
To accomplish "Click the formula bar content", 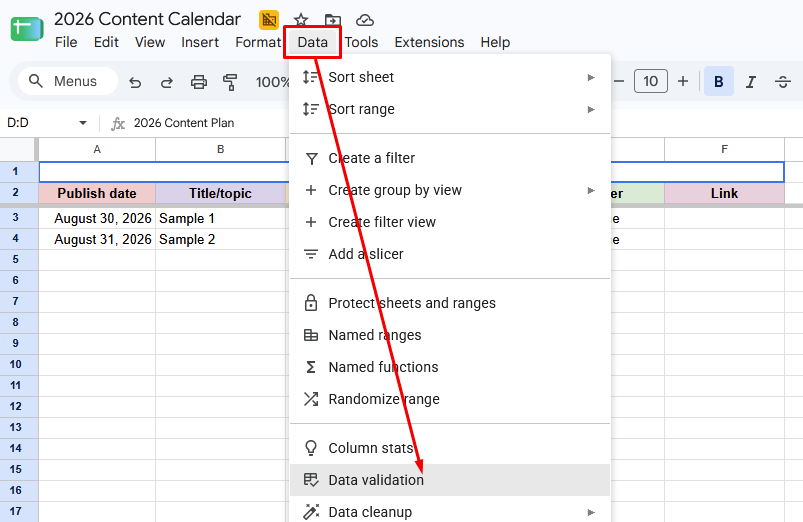I will (x=184, y=123).
